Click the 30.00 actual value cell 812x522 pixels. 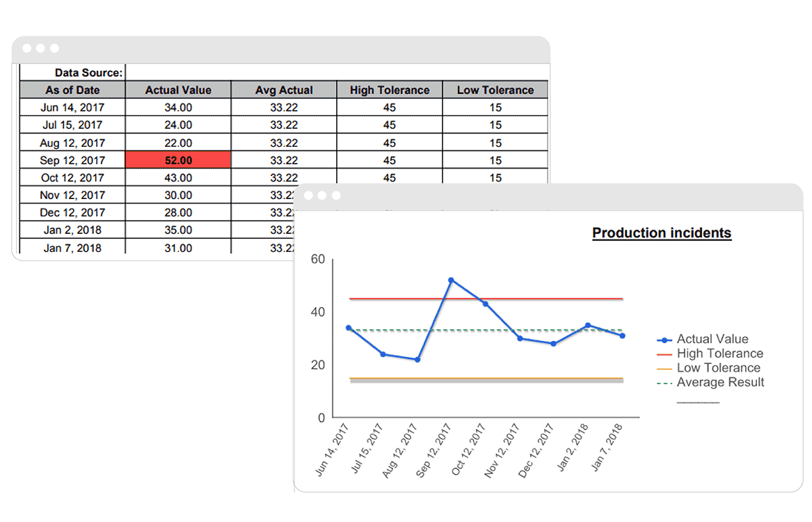178,196
